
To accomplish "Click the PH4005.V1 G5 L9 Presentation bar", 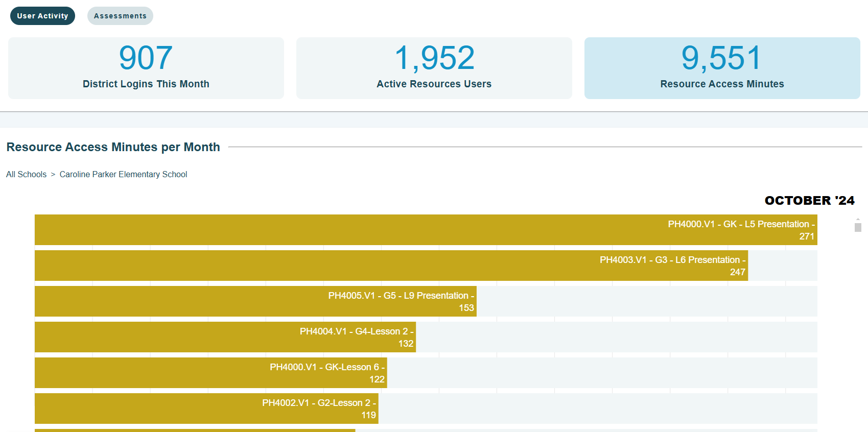I will click(255, 301).
